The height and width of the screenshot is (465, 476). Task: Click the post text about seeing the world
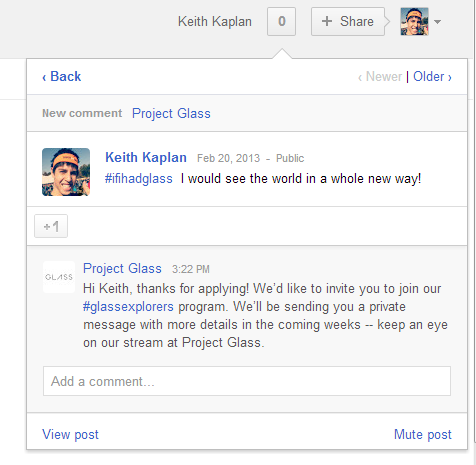pos(301,179)
